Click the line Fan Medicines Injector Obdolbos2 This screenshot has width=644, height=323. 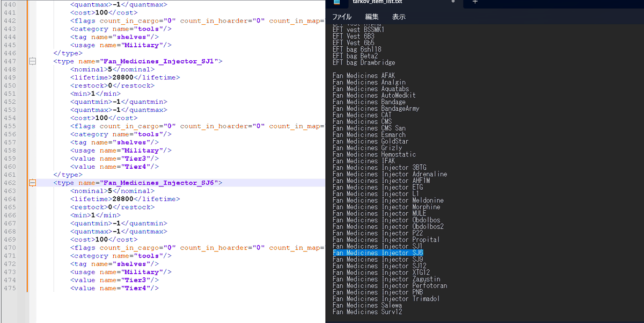pyautogui.click(x=388, y=226)
